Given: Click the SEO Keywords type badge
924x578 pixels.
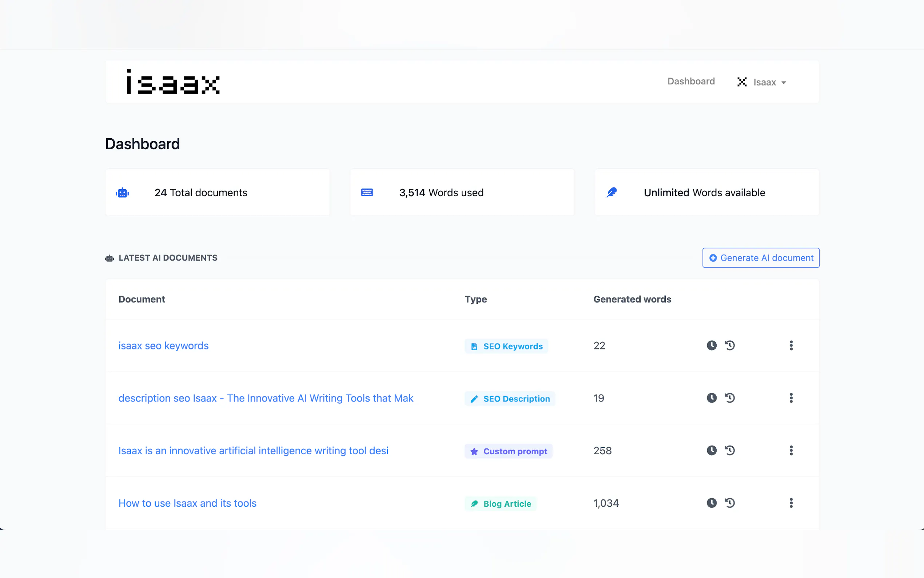Looking at the screenshot, I should [x=506, y=347].
